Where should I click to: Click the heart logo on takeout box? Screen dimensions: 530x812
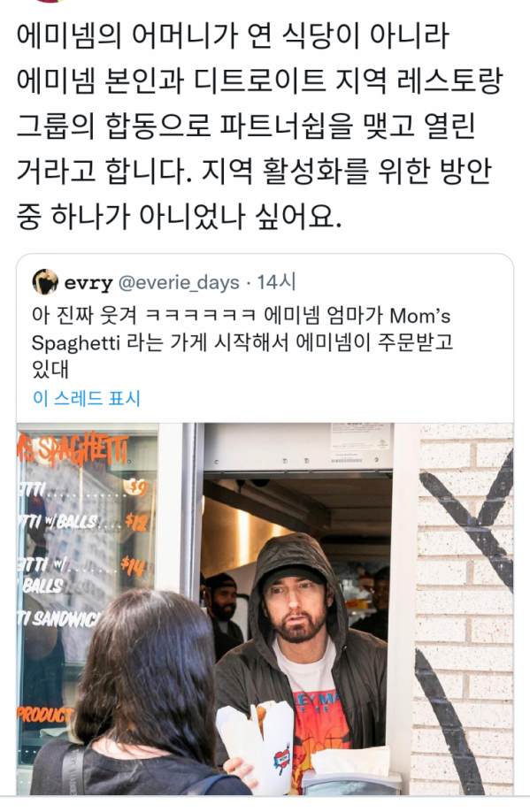coord(281,760)
